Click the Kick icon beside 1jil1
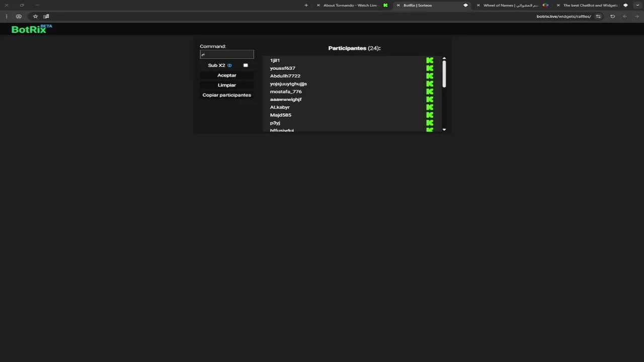This screenshot has width=644, height=362. click(430, 60)
